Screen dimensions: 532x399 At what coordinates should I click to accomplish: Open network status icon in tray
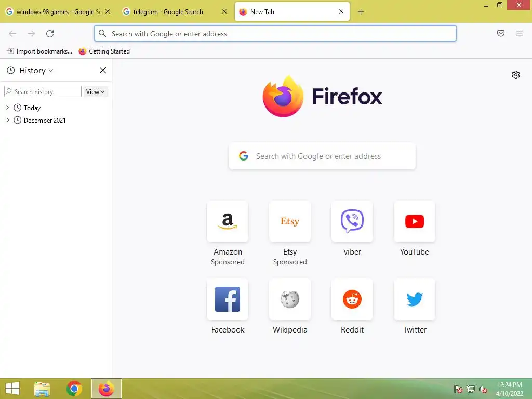click(x=471, y=389)
